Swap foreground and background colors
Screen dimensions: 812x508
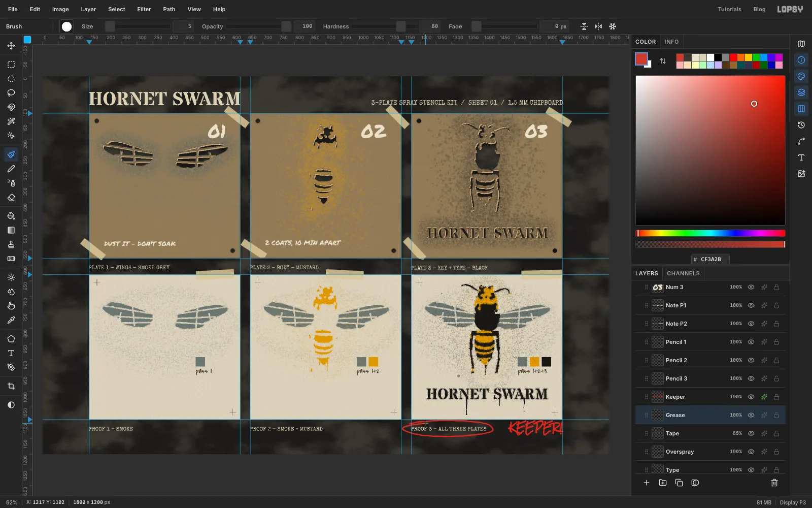point(663,61)
